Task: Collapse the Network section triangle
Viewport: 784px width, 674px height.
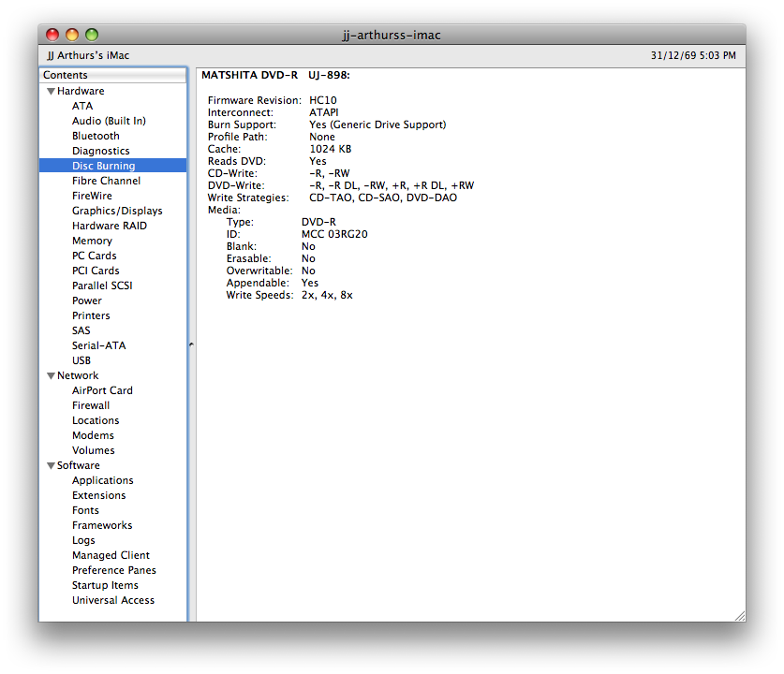Action: 51,375
